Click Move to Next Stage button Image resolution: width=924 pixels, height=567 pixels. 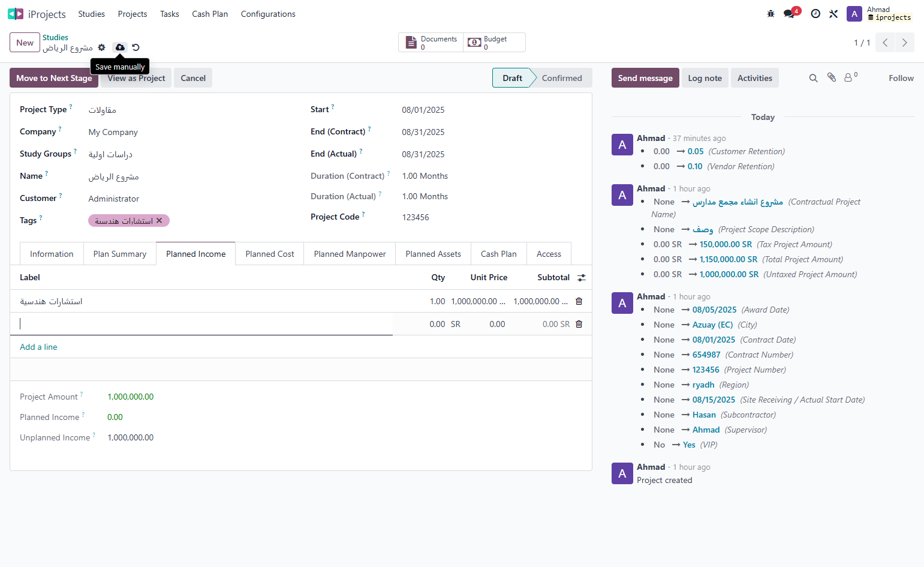pos(54,78)
